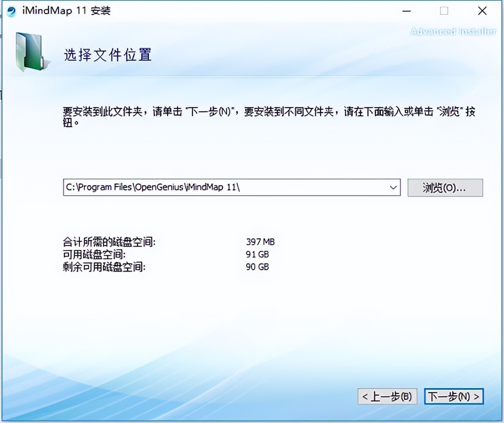The height and width of the screenshot is (423, 504).
Task: Click the disabled maximize window button
Action: click(x=444, y=11)
